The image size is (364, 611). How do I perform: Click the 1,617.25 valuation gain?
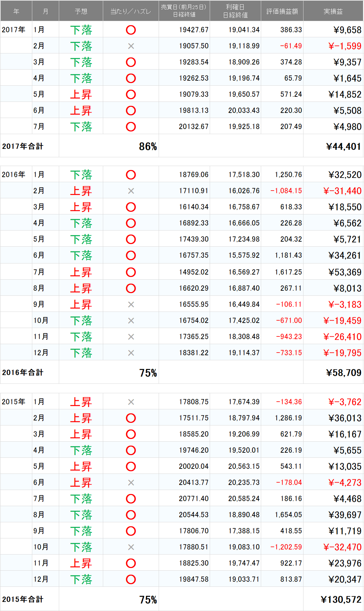(x=288, y=272)
